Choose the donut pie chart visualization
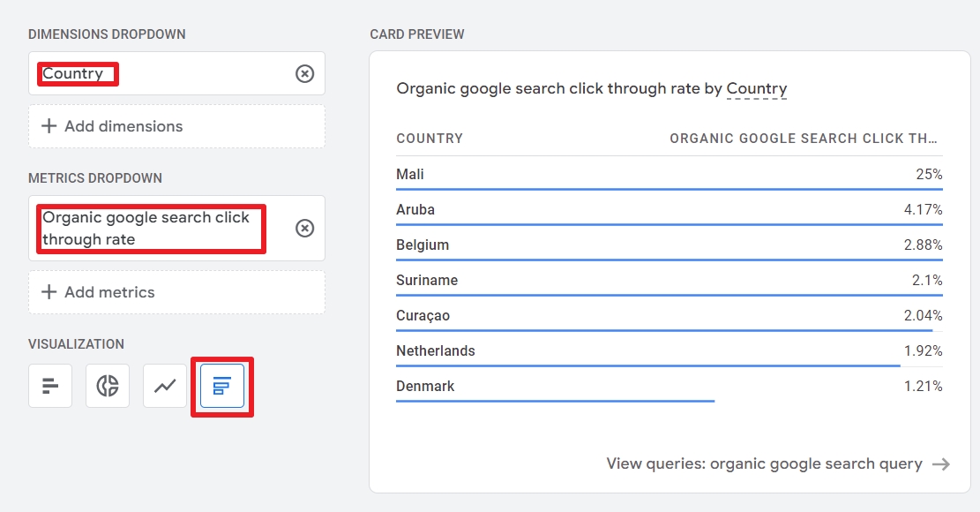Viewport: 980px width, 512px height. click(108, 386)
